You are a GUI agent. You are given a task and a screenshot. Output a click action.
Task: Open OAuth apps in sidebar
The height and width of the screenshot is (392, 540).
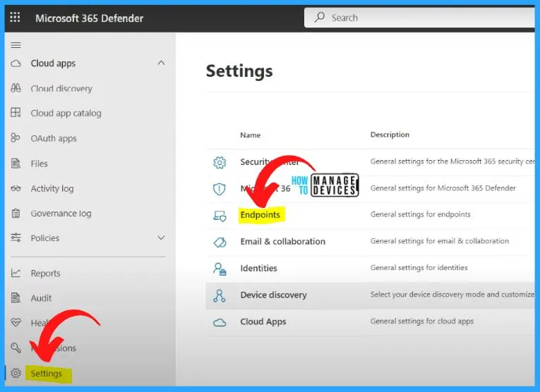[x=54, y=138]
